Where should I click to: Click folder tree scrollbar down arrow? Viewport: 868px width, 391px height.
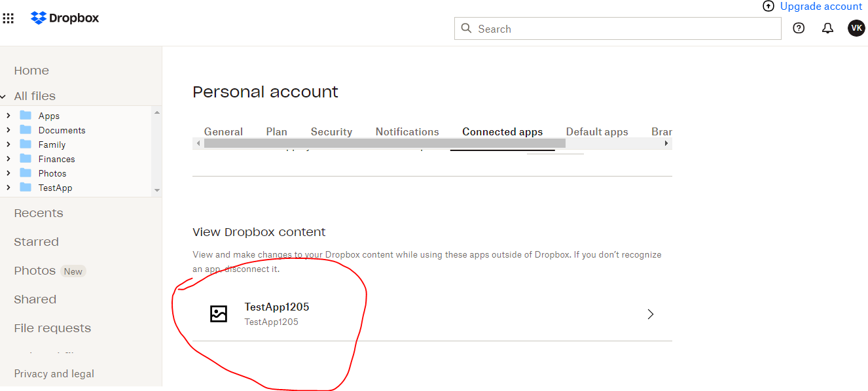[x=156, y=190]
